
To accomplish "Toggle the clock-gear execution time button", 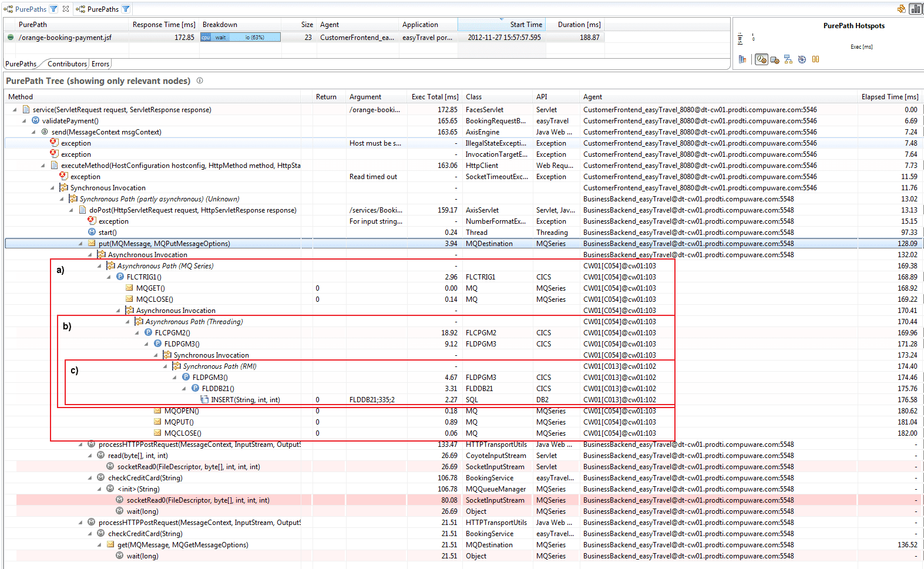I will click(x=762, y=59).
